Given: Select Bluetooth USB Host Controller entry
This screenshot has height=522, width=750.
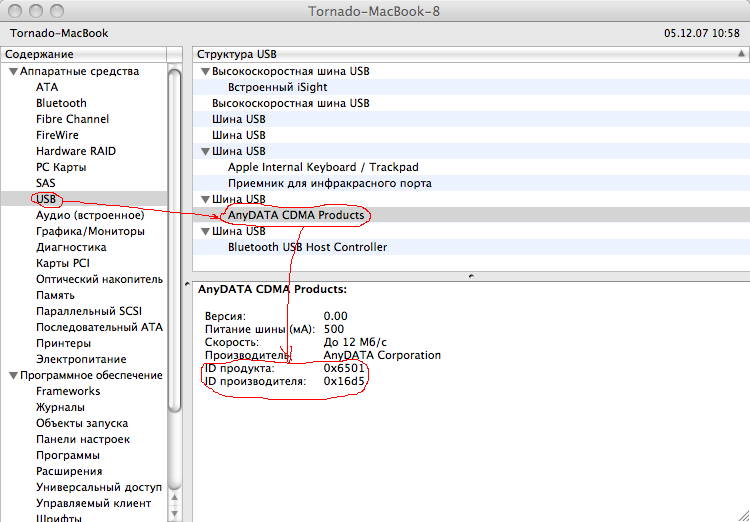Looking at the screenshot, I should pos(307,247).
